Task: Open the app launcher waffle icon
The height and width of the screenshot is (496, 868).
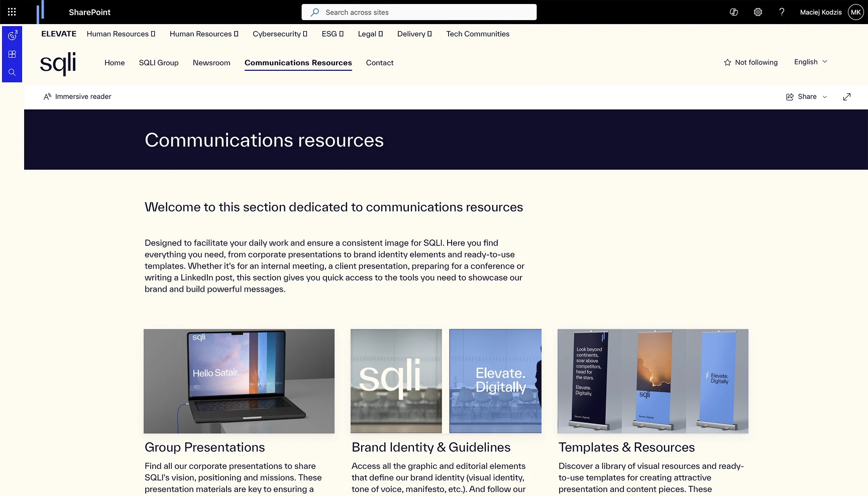Action: [x=12, y=12]
